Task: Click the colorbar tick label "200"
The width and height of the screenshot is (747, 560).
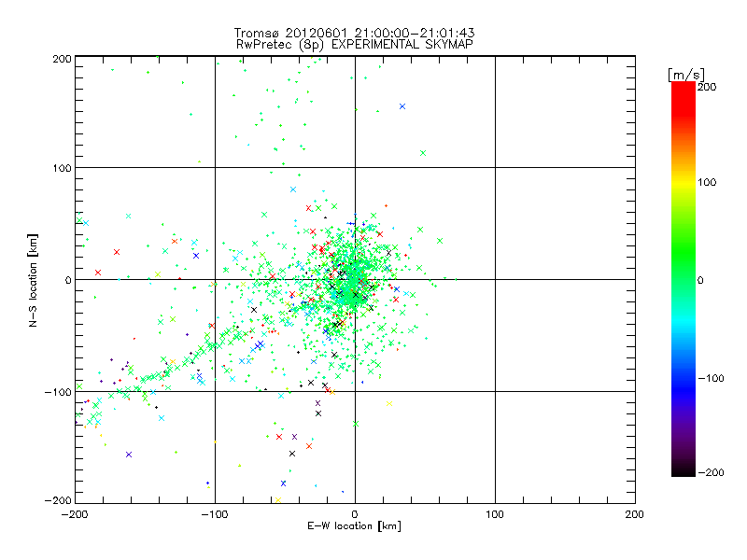Action: tap(707, 87)
